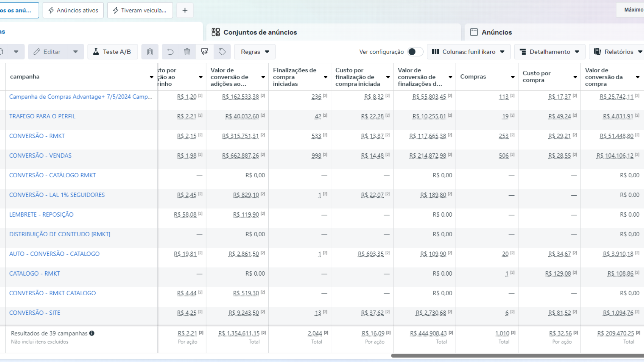This screenshot has width=644, height=362.
Task: Click the Editar button
Action: [x=48, y=52]
